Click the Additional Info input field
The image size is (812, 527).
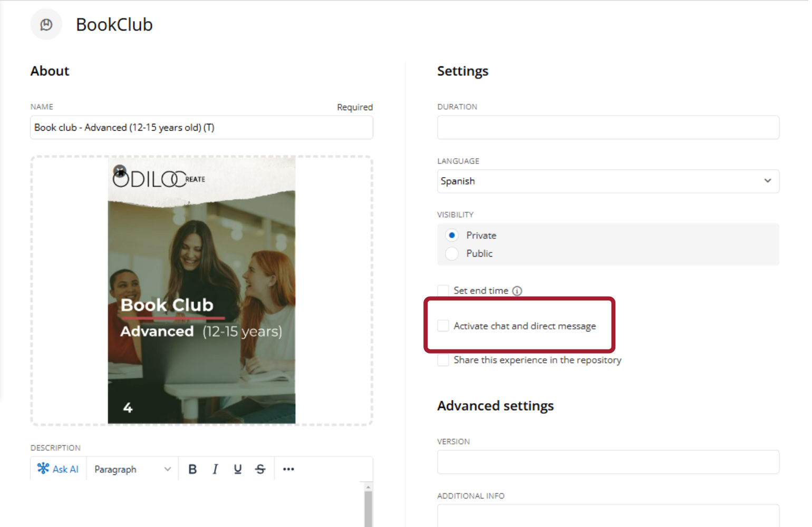click(x=608, y=515)
